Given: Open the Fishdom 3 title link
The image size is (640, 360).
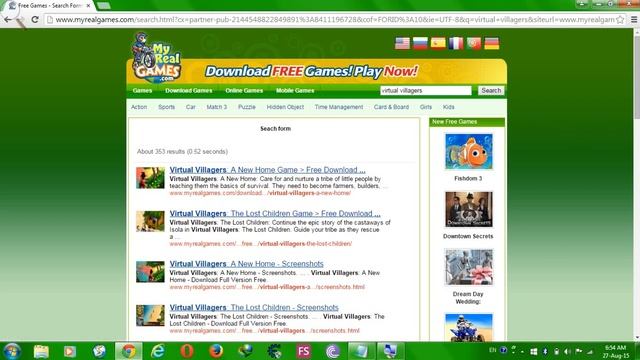Looking at the screenshot, I should (x=468, y=178).
